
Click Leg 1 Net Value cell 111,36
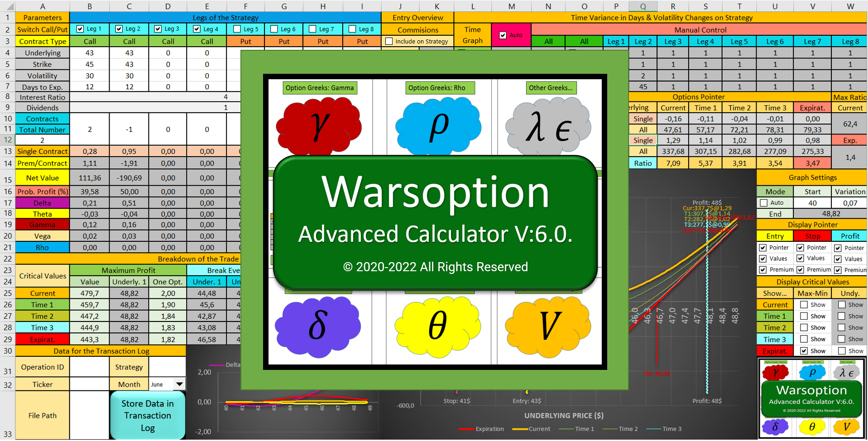tap(90, 178)
